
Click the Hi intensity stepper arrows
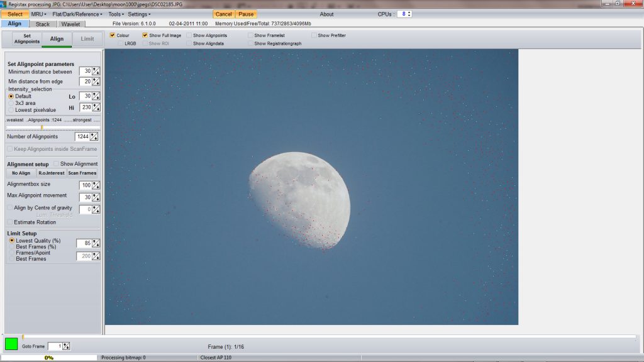96,107
